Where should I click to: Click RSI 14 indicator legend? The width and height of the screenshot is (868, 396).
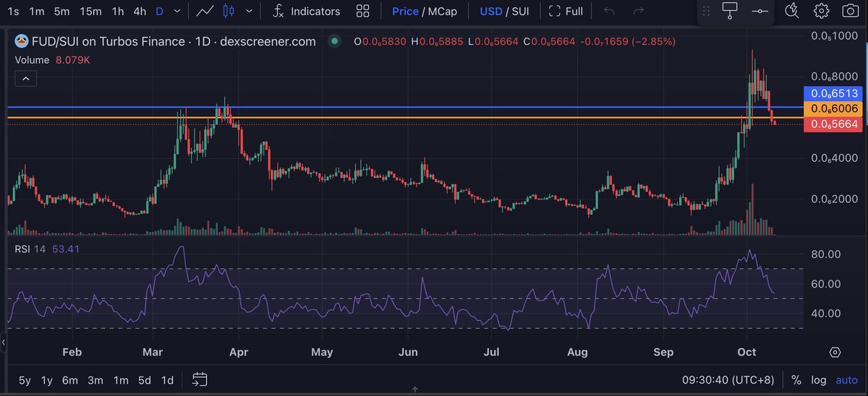[x=30, y=249]
